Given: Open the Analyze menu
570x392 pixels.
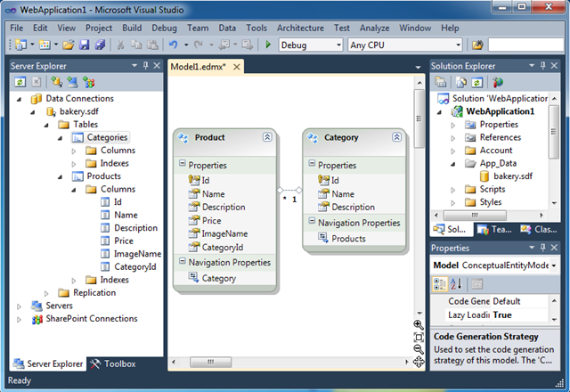Looking at the screenshot, I should click(x=374, y=28).
